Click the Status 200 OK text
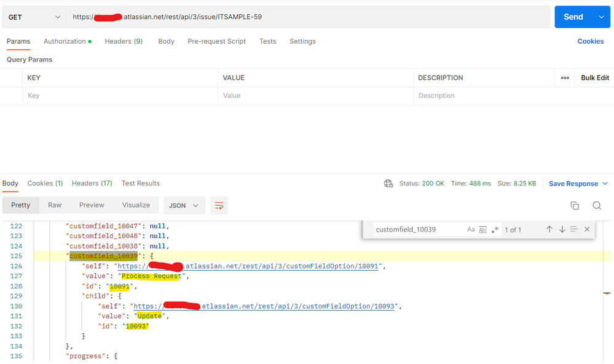Viewport: 614px width, 364px height. point(422,184)
